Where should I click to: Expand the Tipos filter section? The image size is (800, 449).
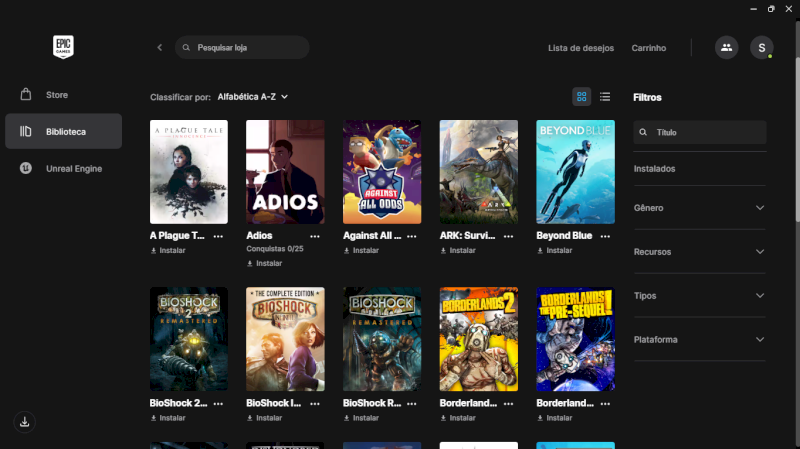click(699, 295)
